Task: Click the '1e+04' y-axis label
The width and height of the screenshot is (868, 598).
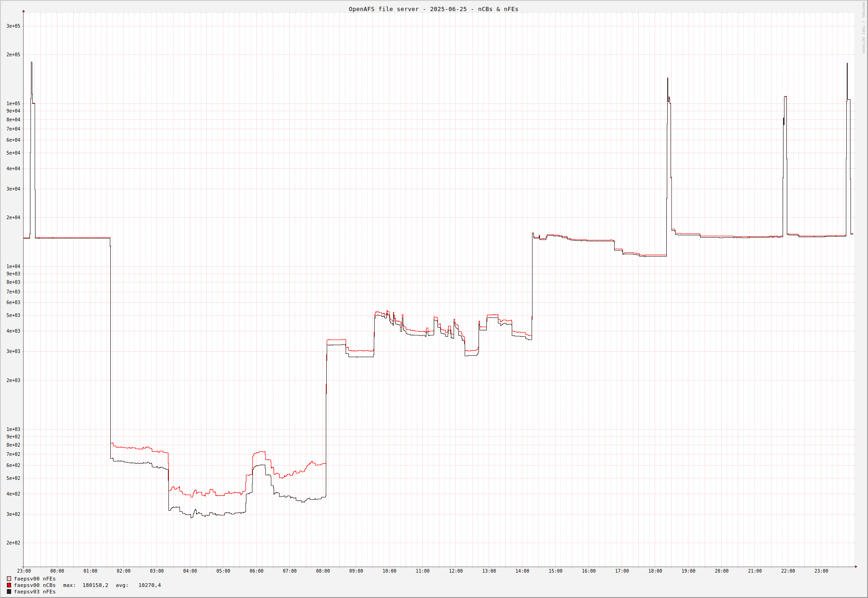Action: point(13,266)
